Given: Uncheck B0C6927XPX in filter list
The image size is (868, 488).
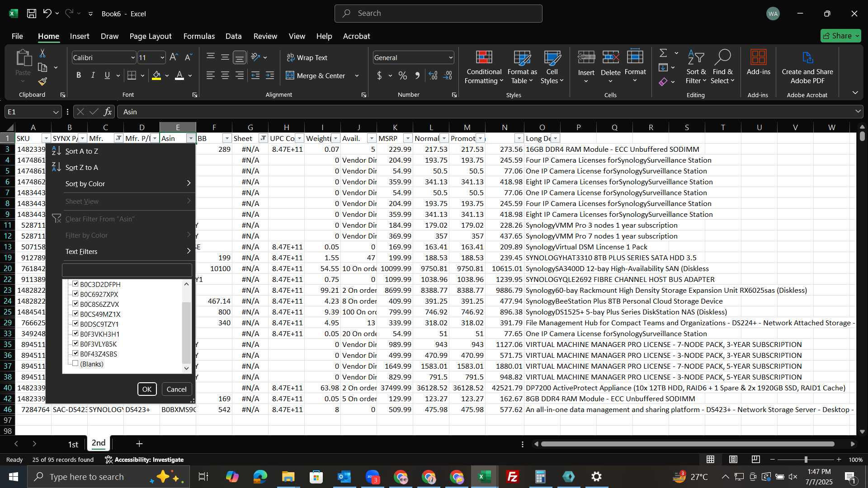Looking at the screenshot, I should click(75, 294).
